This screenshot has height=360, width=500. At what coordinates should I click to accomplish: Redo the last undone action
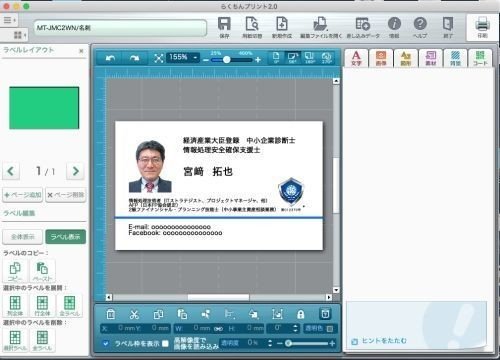[x=134, y=58]
